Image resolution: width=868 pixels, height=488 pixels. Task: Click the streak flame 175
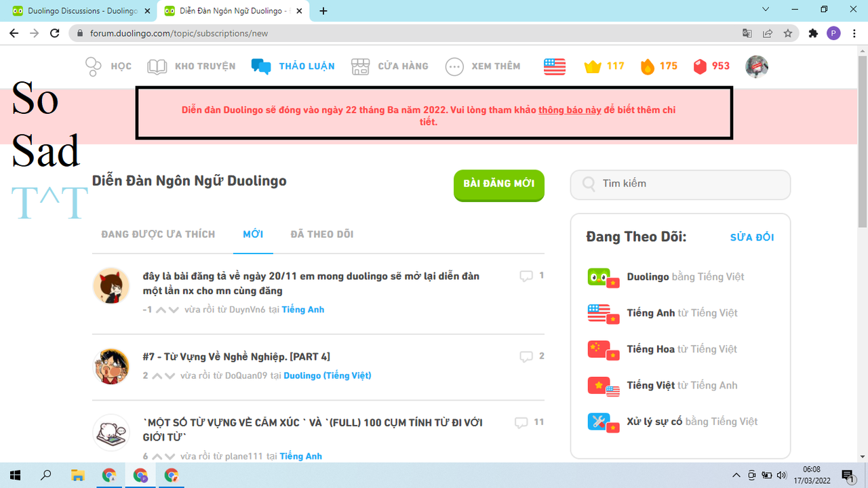[x=659, y=66]
